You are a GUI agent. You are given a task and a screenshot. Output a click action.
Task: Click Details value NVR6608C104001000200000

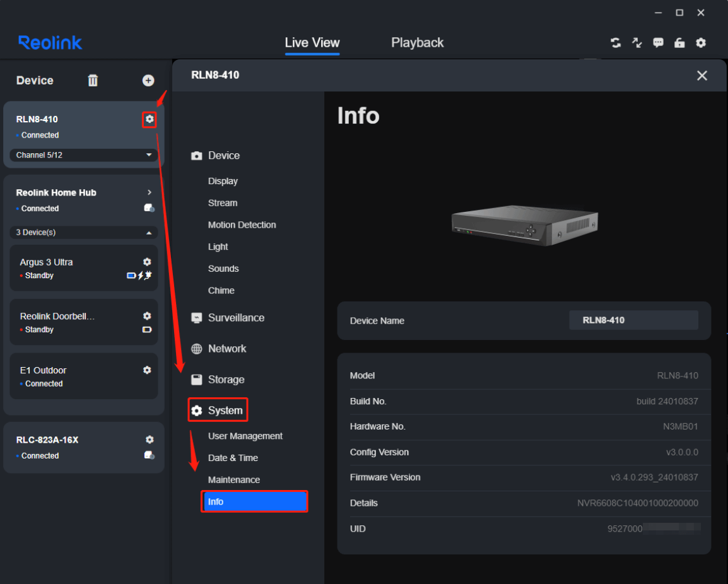[x=637, y=503]
